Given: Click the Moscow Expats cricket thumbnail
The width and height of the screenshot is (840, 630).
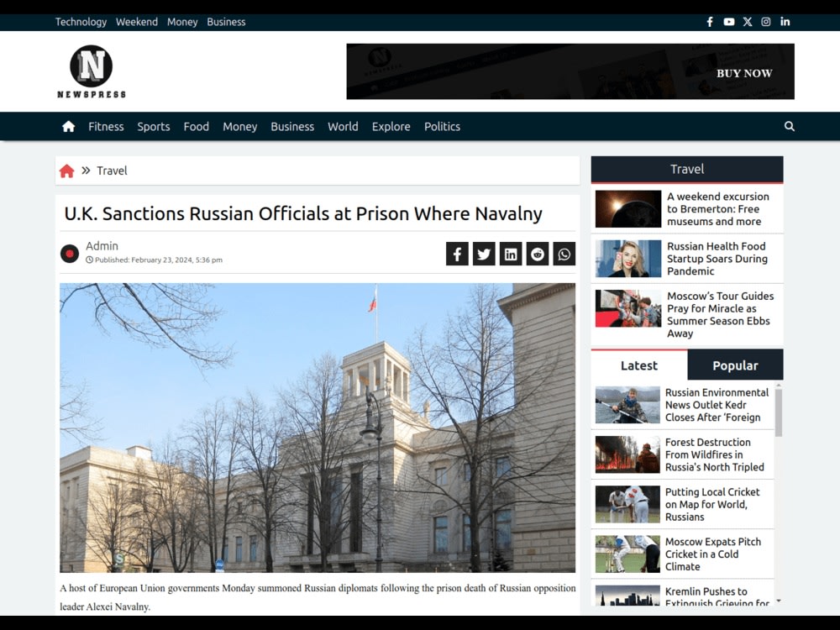Looking at the screenshot, I should (x=627, y=554).
